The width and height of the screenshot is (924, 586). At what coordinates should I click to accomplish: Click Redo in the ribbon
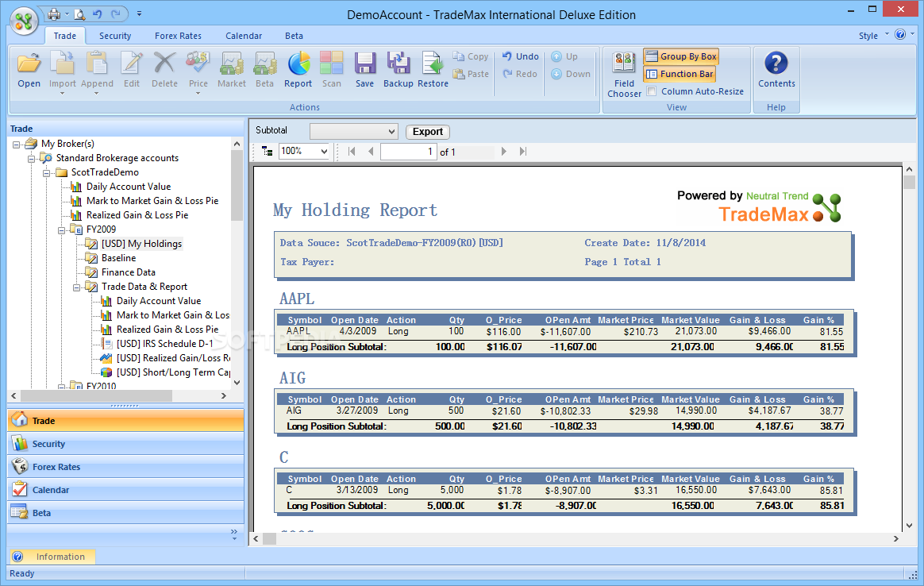tap(520, 74)
